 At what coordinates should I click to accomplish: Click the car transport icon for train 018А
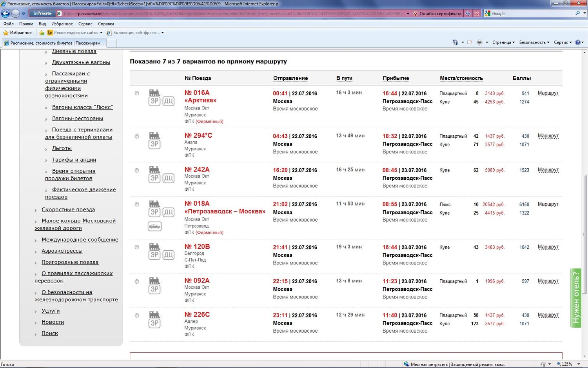click(x=154, y=226)
